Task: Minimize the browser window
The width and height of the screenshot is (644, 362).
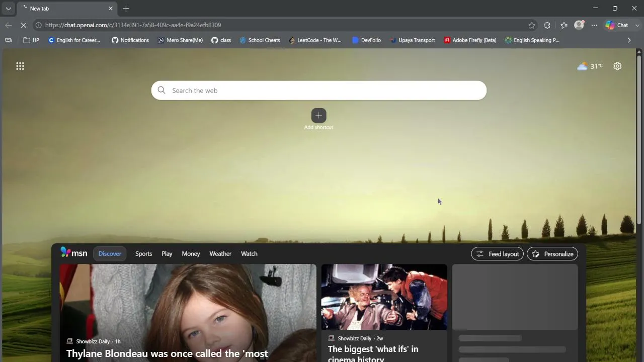Action: 596,9
